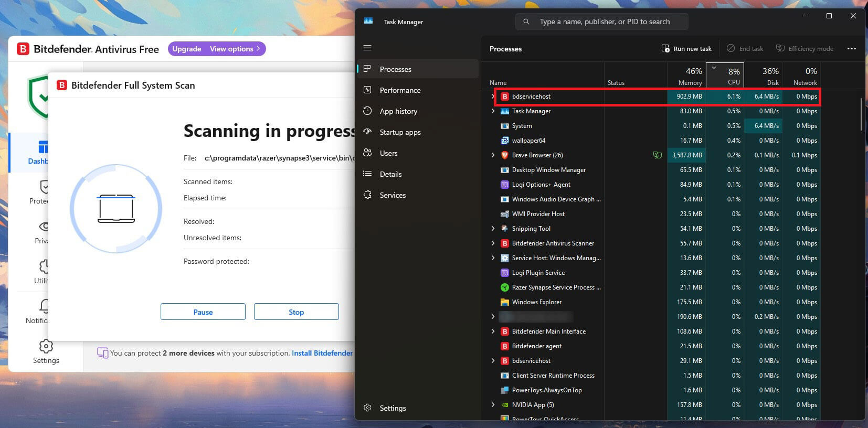Screen dimensions: 868x428
Task: Expand the bdservicehost process using 29.1 MB
Action: point(493,361)
